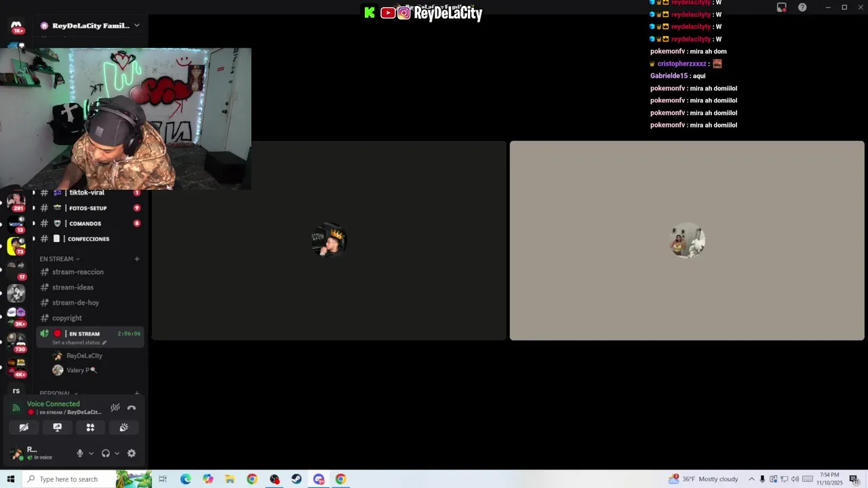Open Discord User Settings gear
This screenshot has width=868, height=488.
click(x=132, y=453)
